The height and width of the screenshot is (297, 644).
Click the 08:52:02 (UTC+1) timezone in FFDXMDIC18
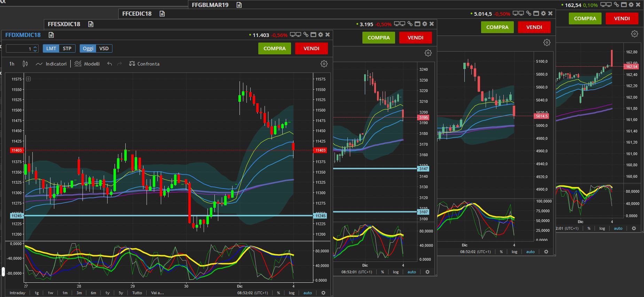coord(253,293)
